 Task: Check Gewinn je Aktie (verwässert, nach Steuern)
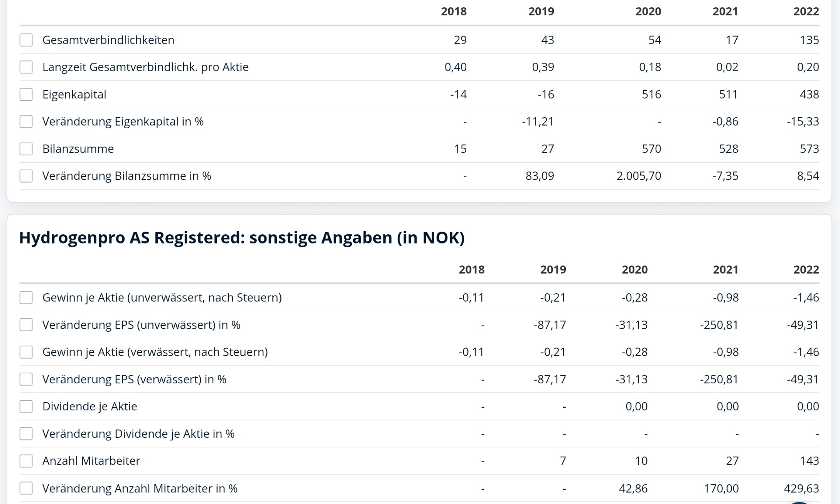(26, 352)
